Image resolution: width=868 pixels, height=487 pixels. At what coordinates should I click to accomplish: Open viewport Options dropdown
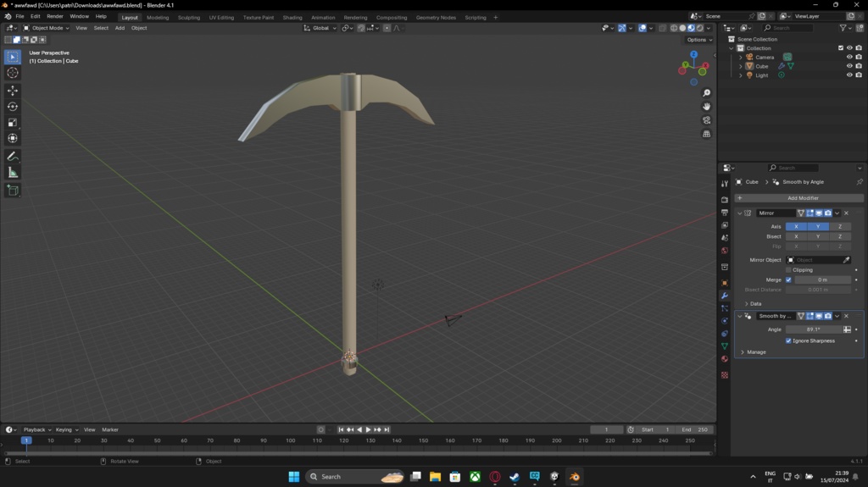[699, 40]
